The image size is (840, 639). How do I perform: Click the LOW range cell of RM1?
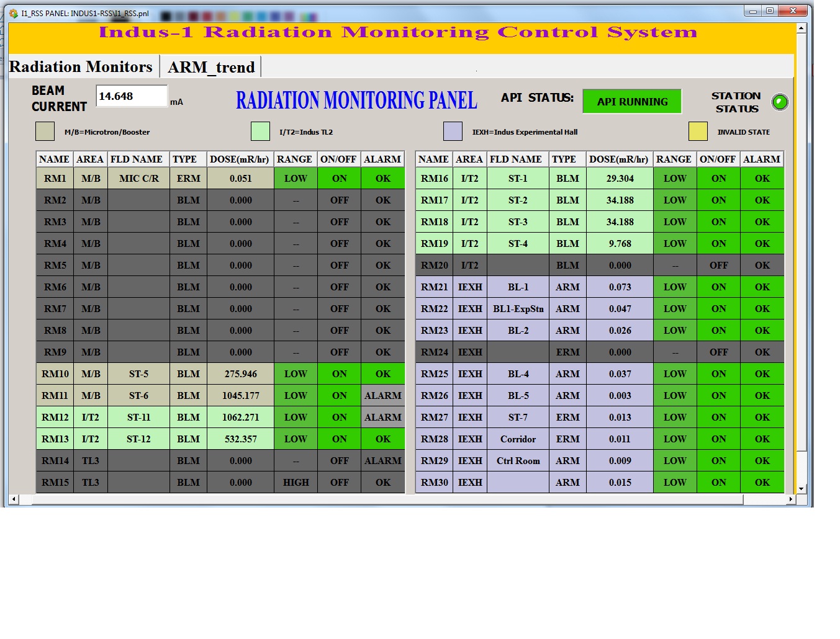click(x=296, y=178)
